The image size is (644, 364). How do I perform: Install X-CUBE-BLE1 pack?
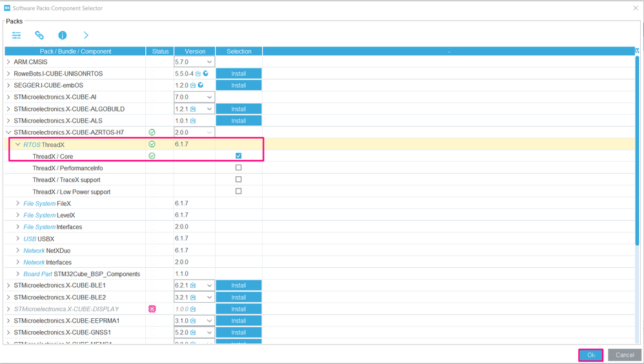tap(239, 285)
